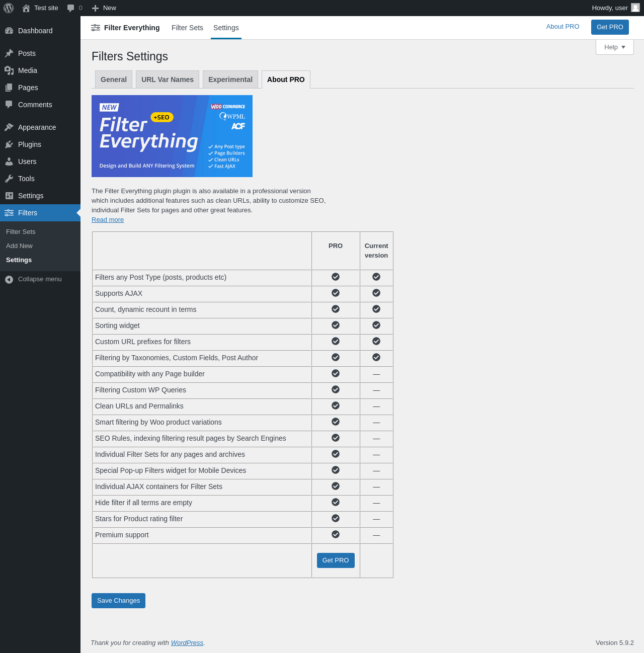This screenshot has width=644, height=653.
Task: Follow the Read more link
Action: 108,220
